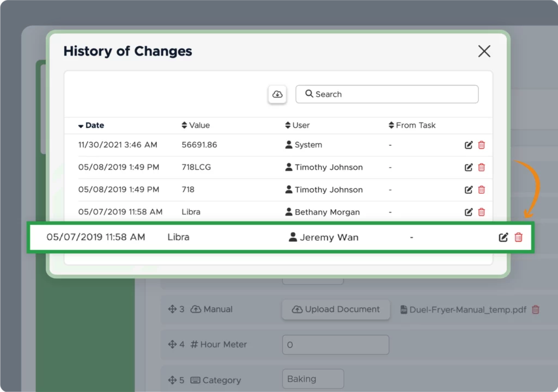This screenshot has width=558, height=392.
Task: Edit the 718LCG entry by Timothy Johnson
Action: pos(469,167)
